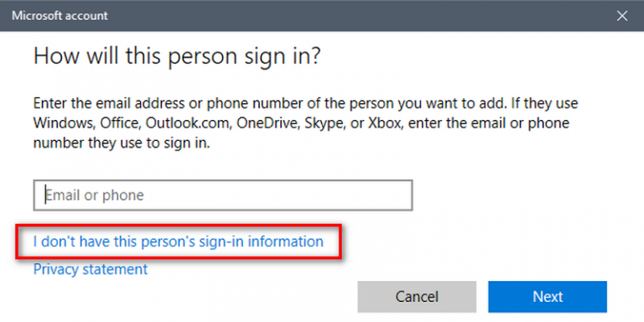
Task: Click the Microsoft account title bar text
Action: 60,16
